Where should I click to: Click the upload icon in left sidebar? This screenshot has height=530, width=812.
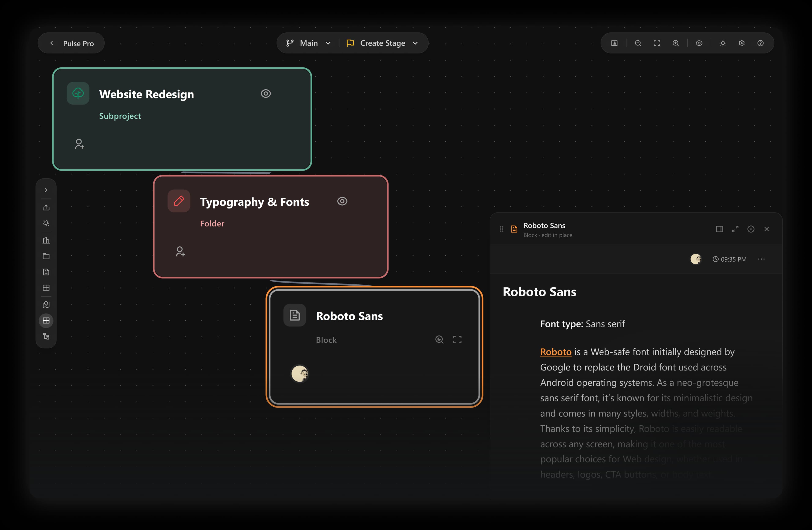pos(46,207)
